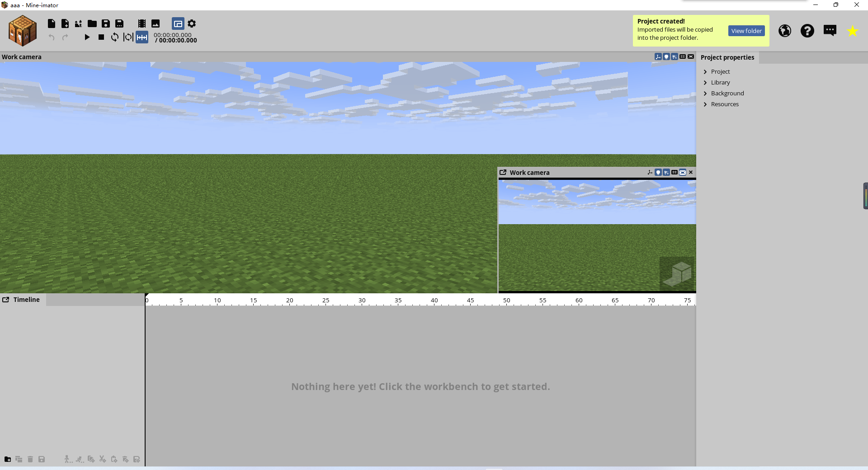
Task: Toggle lights in secondary Work camera view
Action: (658, 172)
